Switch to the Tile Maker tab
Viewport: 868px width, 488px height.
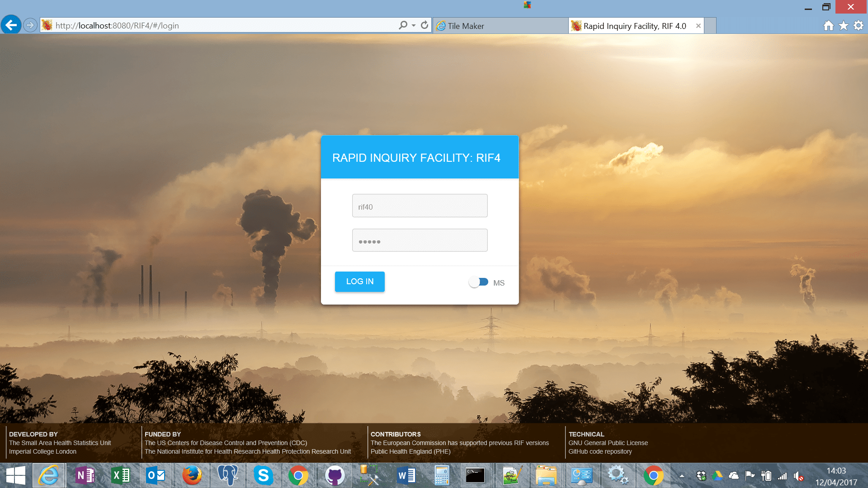(500, 26)
